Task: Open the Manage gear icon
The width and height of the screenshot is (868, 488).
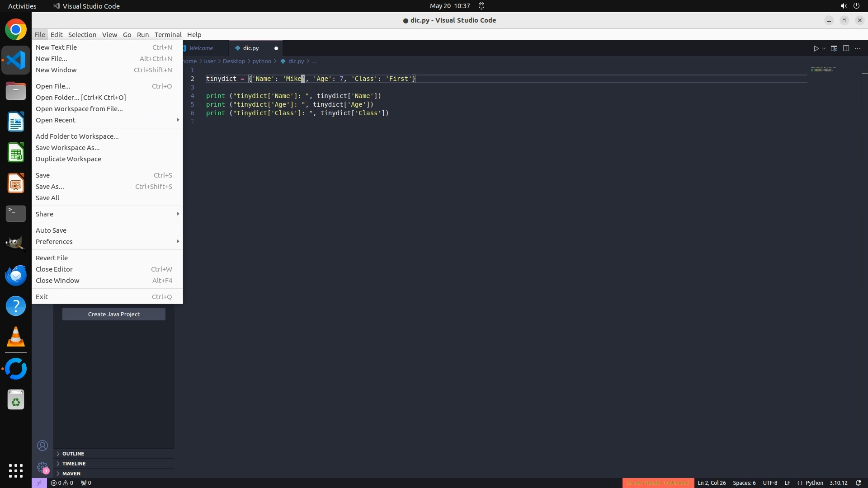Action: pos(42,467)
